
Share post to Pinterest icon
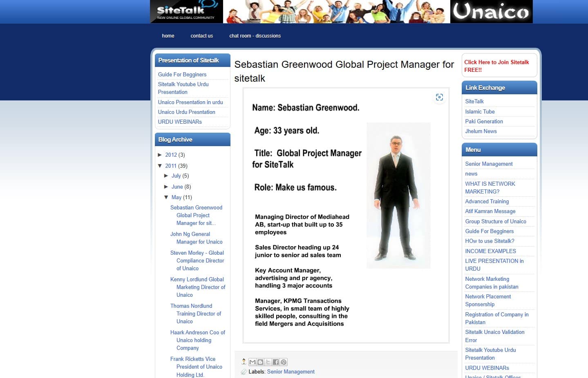pos(284,362)
